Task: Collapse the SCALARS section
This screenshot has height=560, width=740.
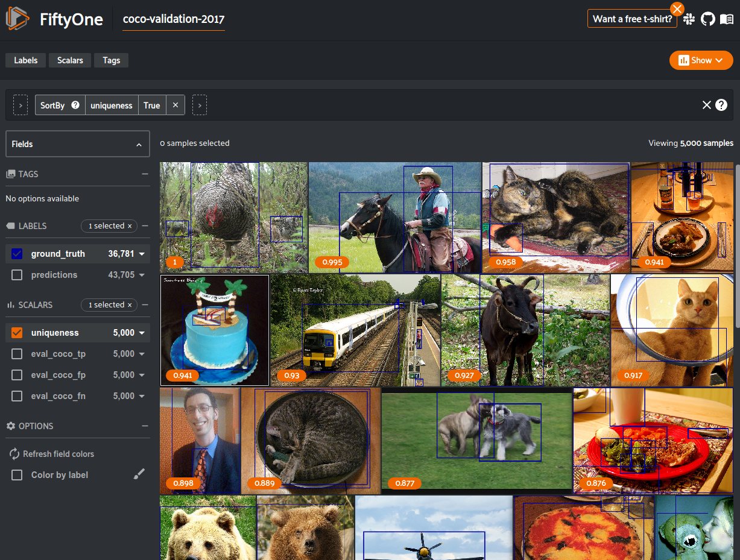Action: click(x=145, y=305)
